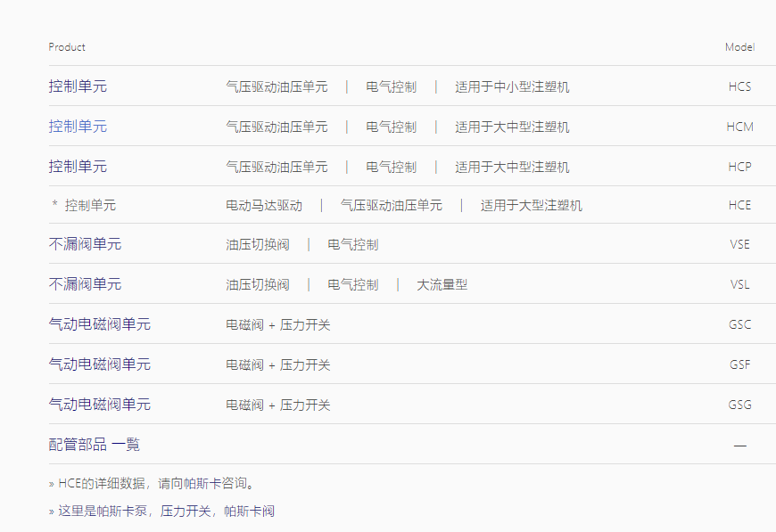
Task: Click the GSC model code
Action: pyautogui.click(x=739, y=324)
